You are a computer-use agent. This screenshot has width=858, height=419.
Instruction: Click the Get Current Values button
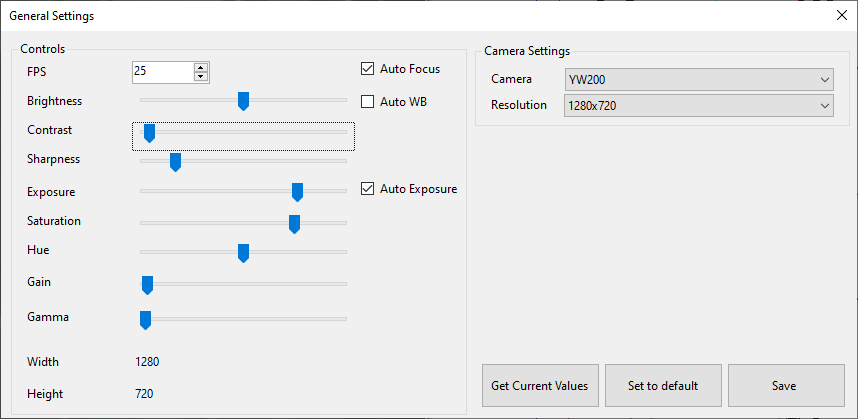tap(540, 386)
